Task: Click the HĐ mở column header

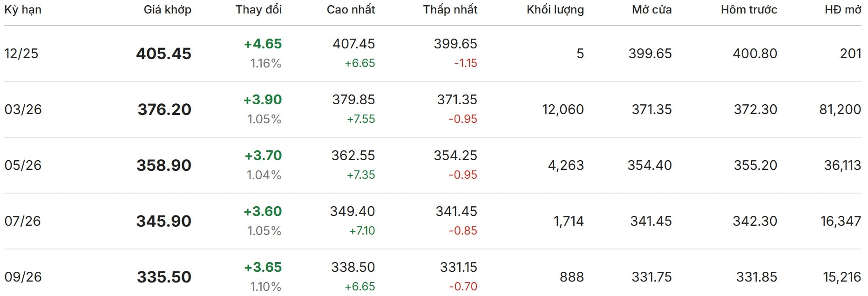Action: click(x=842, y=10)
